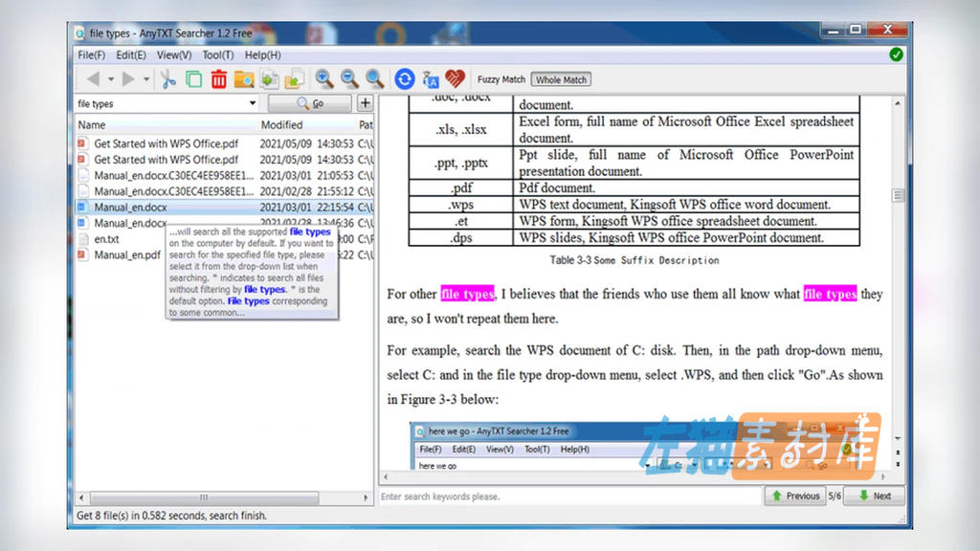Click the copy-file-to icon with green arrow
980x551 pixels.
269,79
